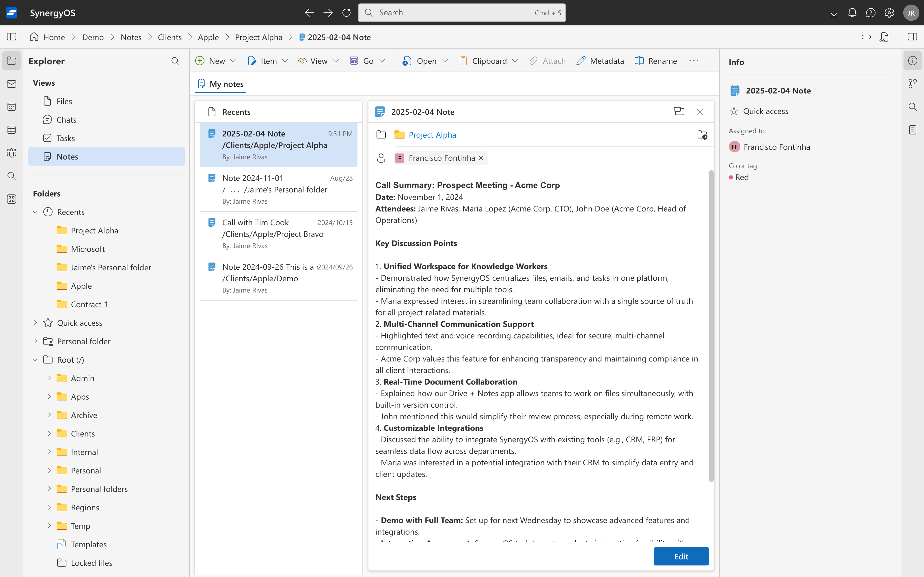Viewport: 924px width, 577px height.
Task: Click the Explorer search magnifier icon
Action: (x=175, y=61)
